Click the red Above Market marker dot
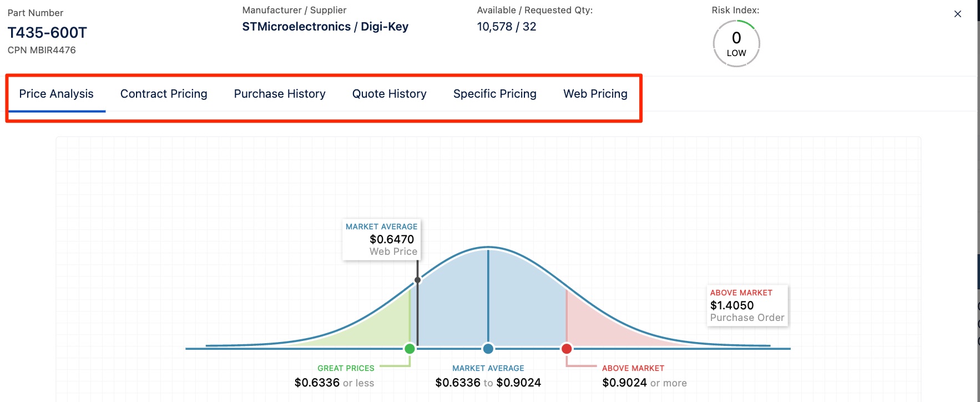Screen dimensions: 980x402 click(566, 349)
